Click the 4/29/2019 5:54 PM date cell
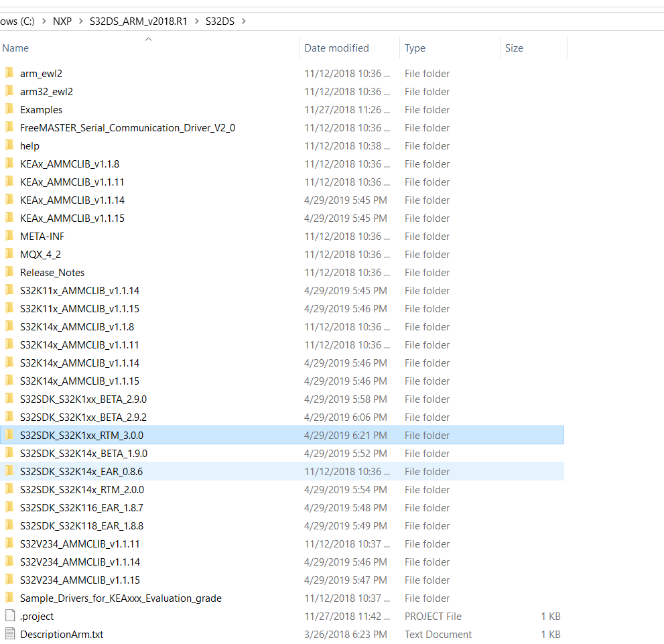 click(346, 489)
